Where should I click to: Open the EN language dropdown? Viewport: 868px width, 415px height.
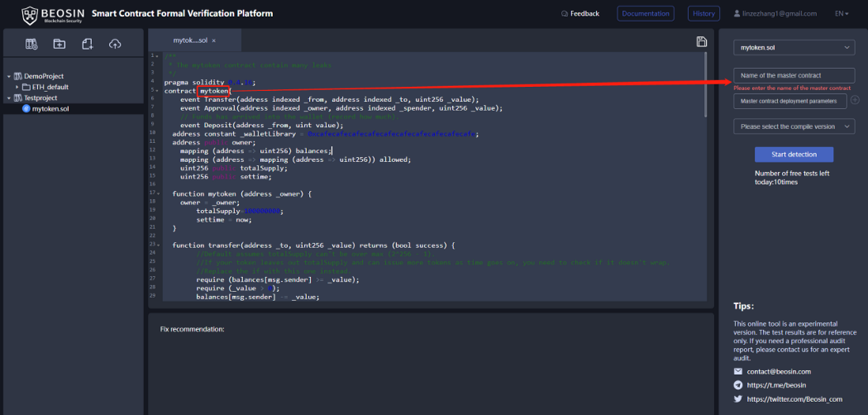(842, 13)
